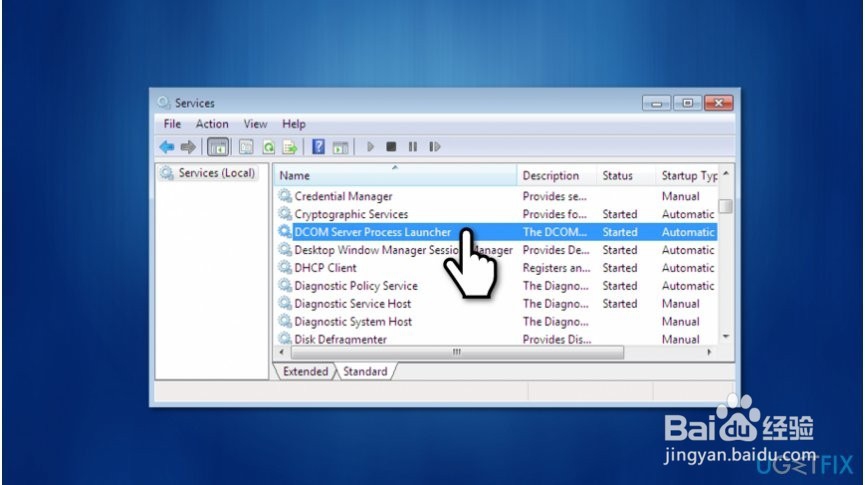
Task: Click gear icon of DCOM Server Process Launcher
Action: 285,232
